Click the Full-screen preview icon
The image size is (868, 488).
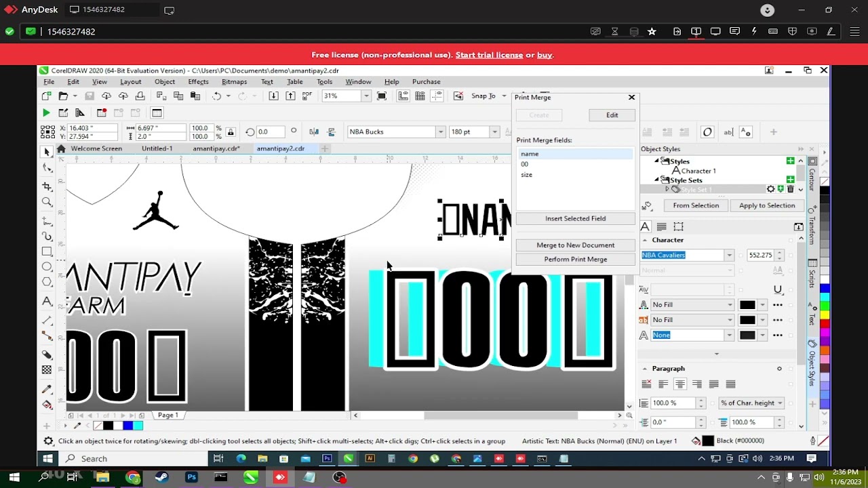coord(382,96)
